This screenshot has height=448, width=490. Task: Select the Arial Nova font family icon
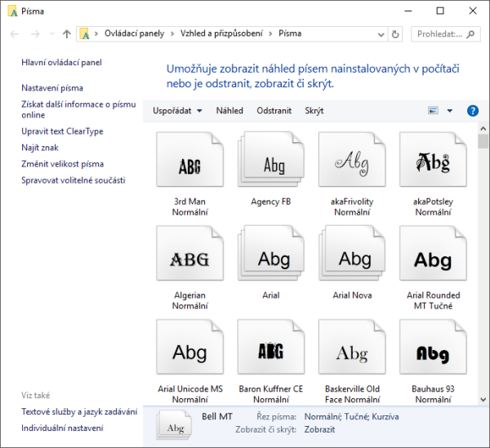[352, 253]
